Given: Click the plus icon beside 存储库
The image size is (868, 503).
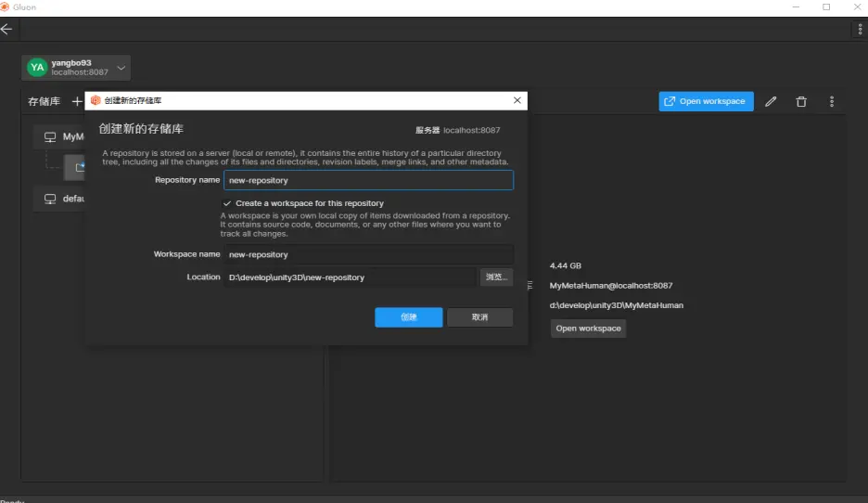Looking at the screenshot, I should [x=77, y=101].
